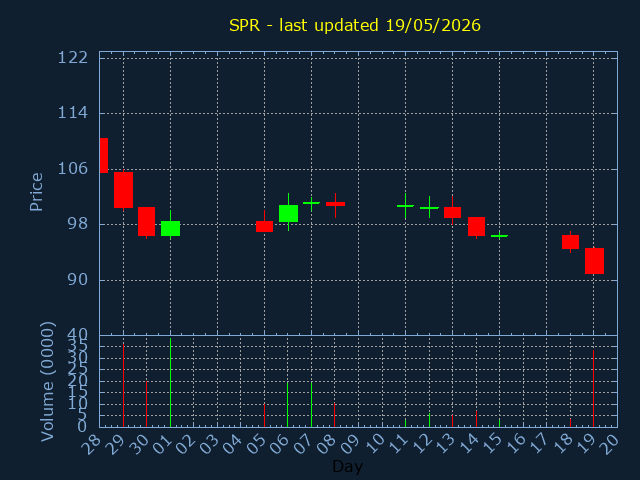The width and height of the screenshot is (640, 480).
Task: Click the day axis label 18
Action: 562,444
